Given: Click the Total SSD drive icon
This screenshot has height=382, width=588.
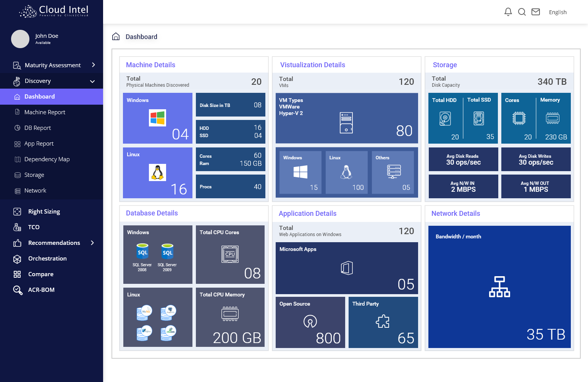Looking at the screenshot, I should (x=479, y=118).
